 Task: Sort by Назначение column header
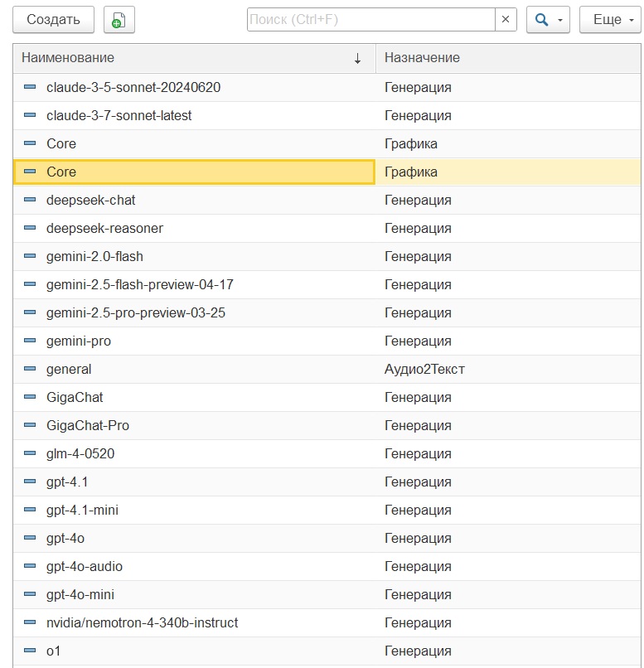(x=508, y=58)
